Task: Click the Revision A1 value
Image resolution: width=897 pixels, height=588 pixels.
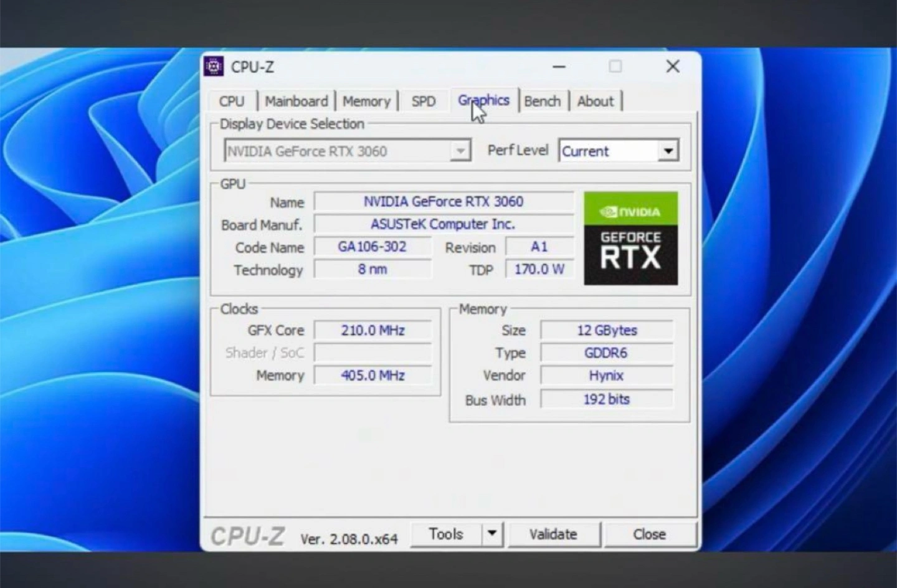Action: [539, 247]
